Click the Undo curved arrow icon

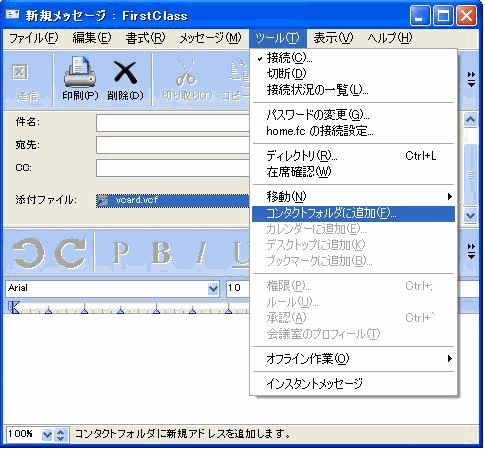click(29, 253)
